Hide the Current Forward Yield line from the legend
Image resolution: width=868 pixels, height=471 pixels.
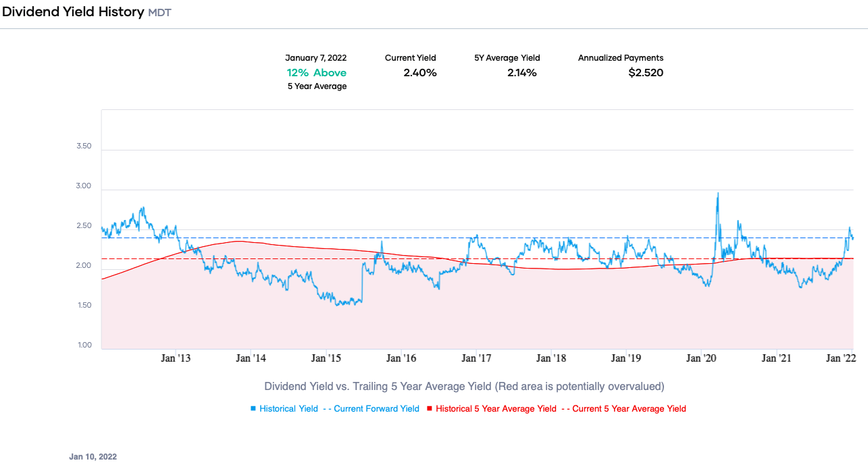pos(375,408)
